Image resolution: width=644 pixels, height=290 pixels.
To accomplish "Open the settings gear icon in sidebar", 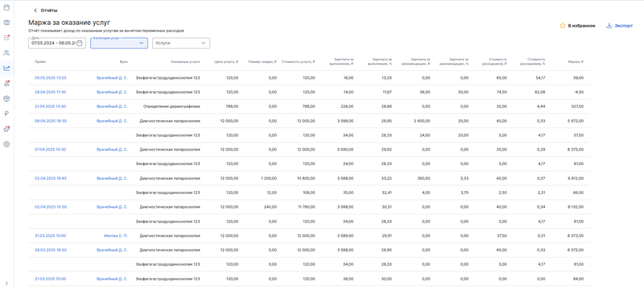I will coord(6,144).
